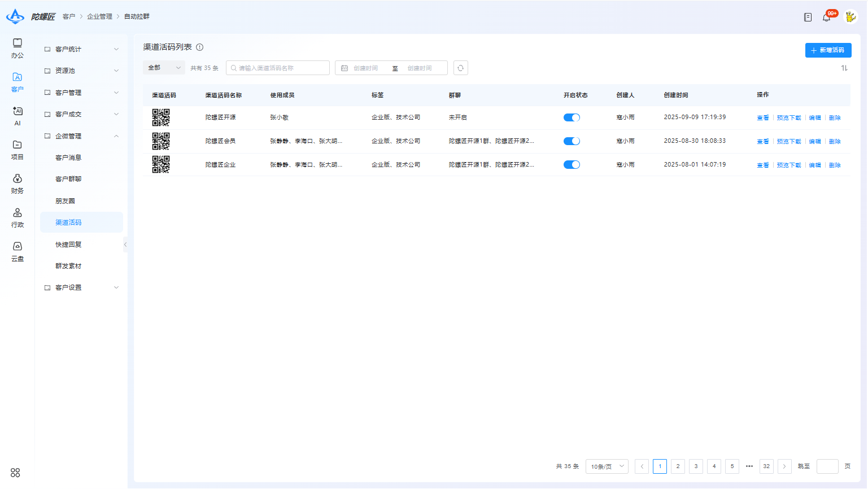Click the info icon beside 渠道活码列表

[x=199, y=47]
